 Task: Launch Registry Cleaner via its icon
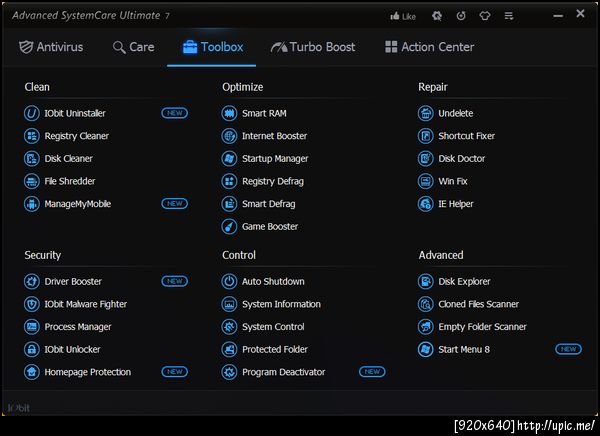point(32,136)
